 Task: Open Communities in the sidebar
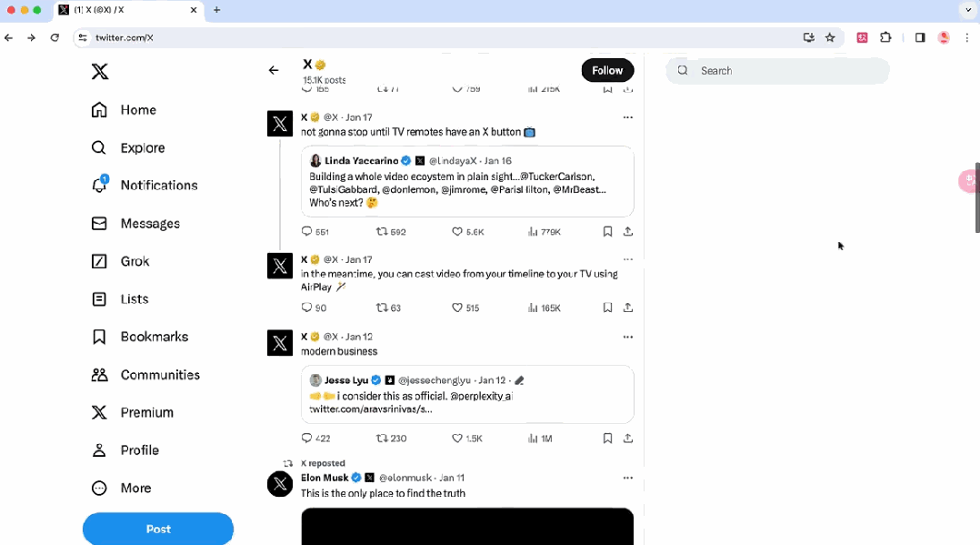(145, 375)
